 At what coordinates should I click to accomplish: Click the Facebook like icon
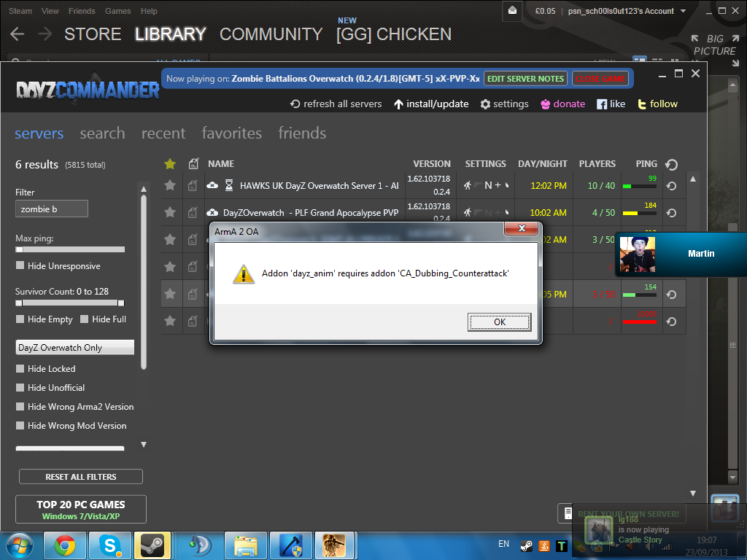pyautogui.click(x=602, y=104)
